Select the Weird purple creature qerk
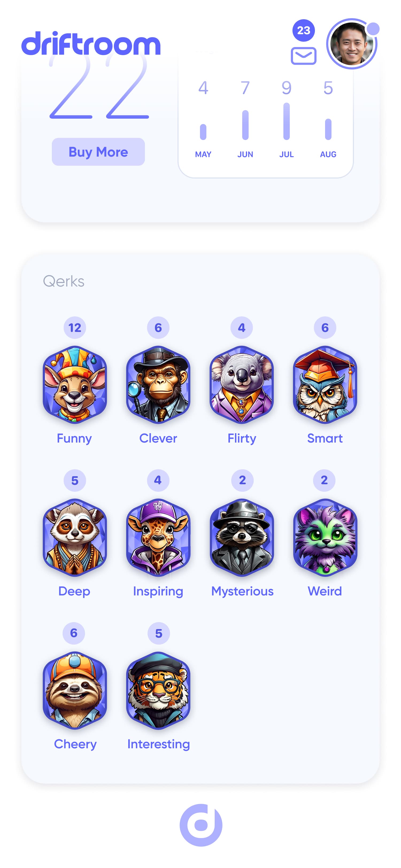Screen dimensions: 401x868 click(x=325, y=537)
